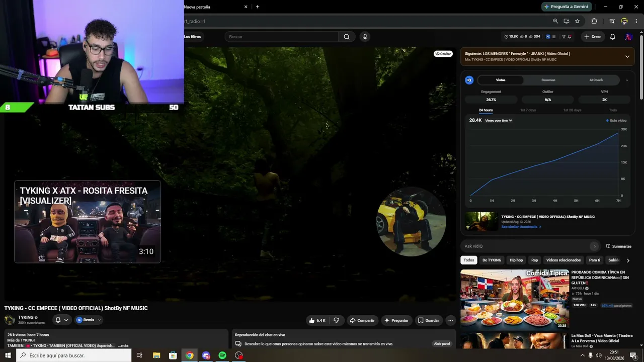The height and width of the screenshot is (362, 644).
Task: Expand the Siguiente mix queue chevron
Action: pyautogui.click(x=627, y=56)
